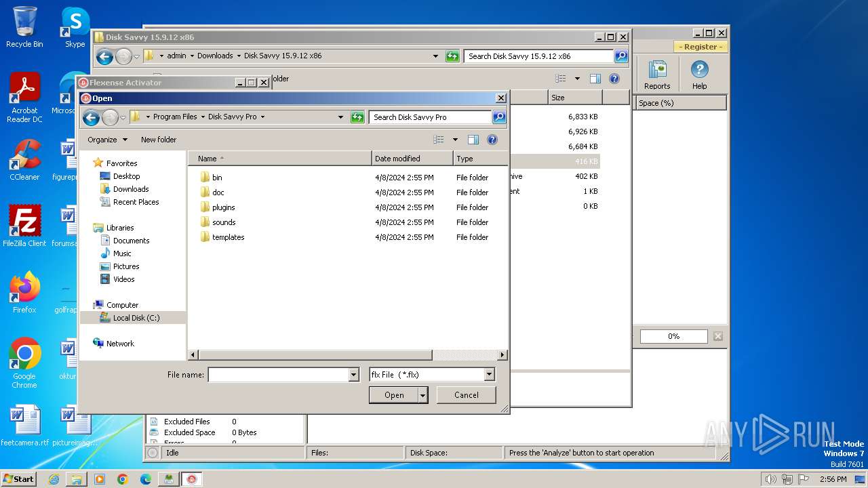This screenshot has height=488, width=868.
Task: Open Skype desktop shortcut
Action: tap(75, 27)
